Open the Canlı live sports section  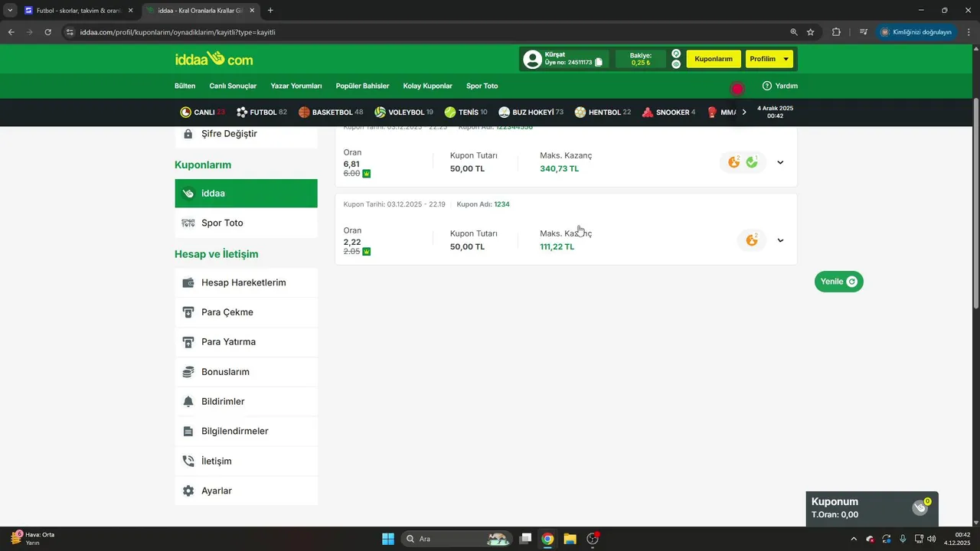point(202,112)
